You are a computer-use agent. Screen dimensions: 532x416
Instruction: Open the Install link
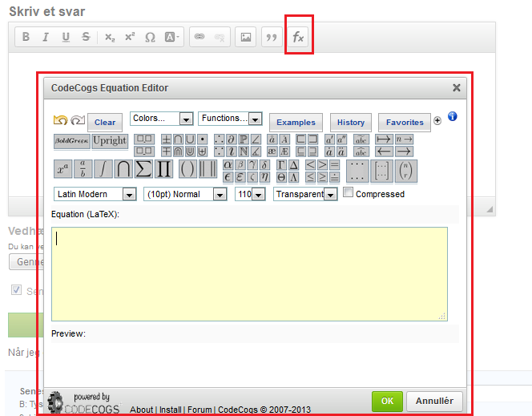click(x=170, y=410)
